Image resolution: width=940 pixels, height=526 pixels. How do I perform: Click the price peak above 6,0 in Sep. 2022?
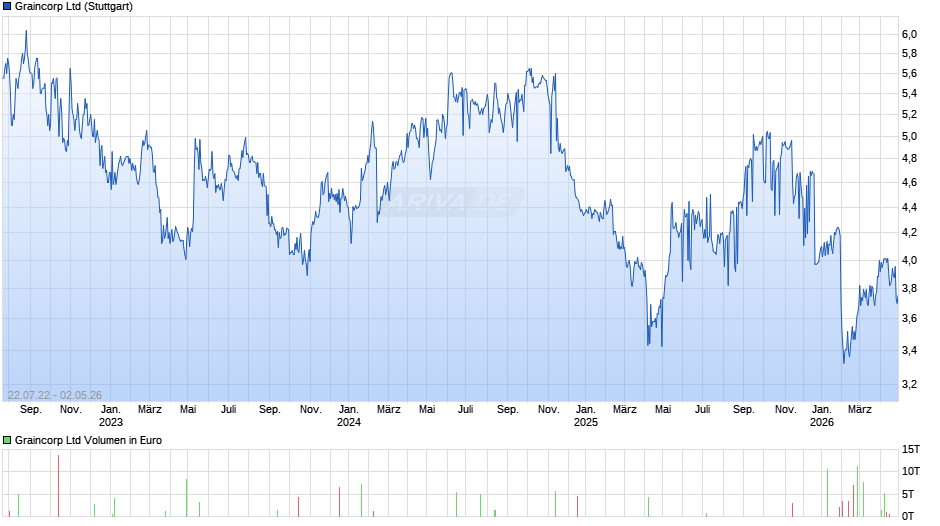pyautogui.click(x=26, y=32)
